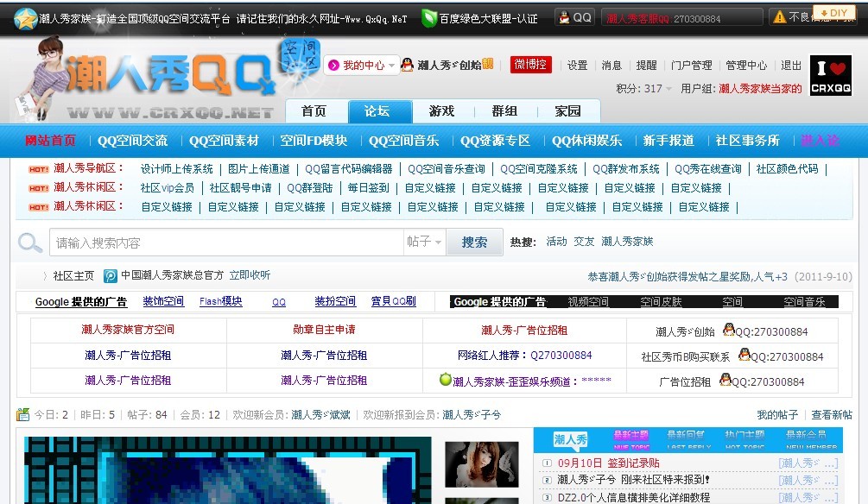This screenshot has width=868, height=504.
Task: Click the 潮人秀 logo in the topics panel
Action: click(x=570, y=440)
